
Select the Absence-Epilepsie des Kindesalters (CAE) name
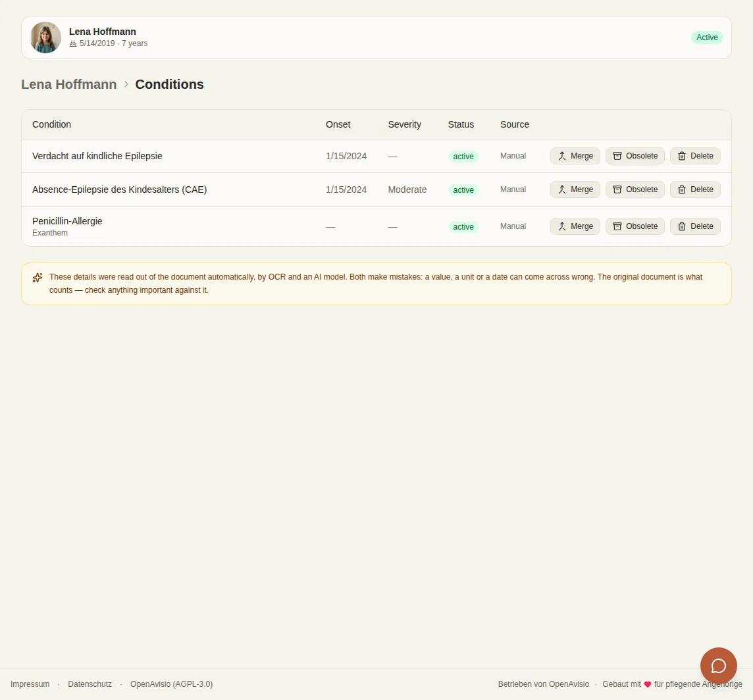(x=120, y=189)
